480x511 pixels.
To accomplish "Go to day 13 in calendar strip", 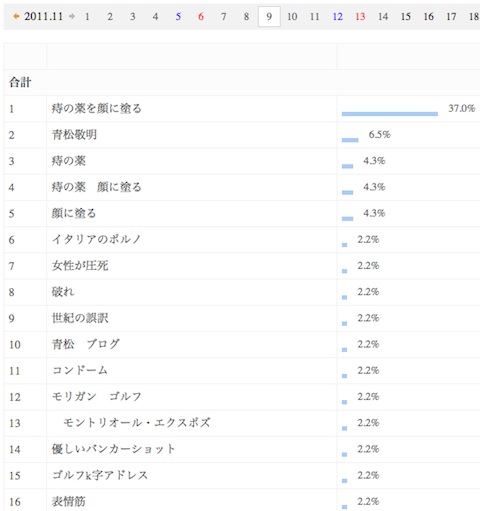I will pos(360,16).
